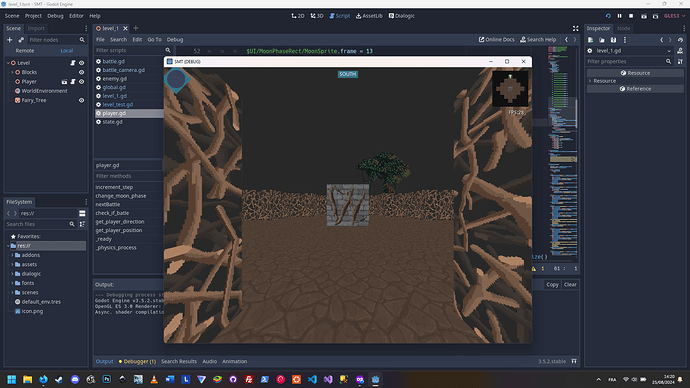Stop the running scene
The width and height of the screenshot is (690, 388).
click(x=631, y=16)
